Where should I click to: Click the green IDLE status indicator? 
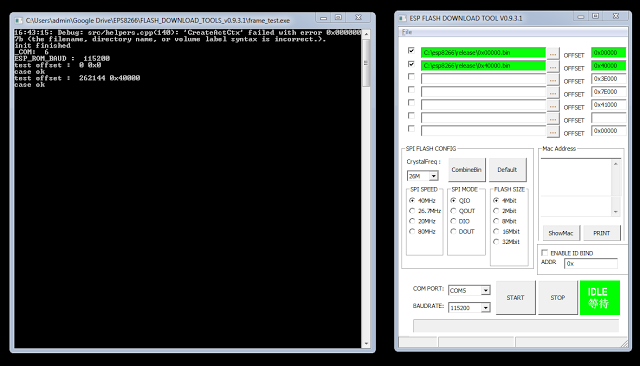(600, 297)
